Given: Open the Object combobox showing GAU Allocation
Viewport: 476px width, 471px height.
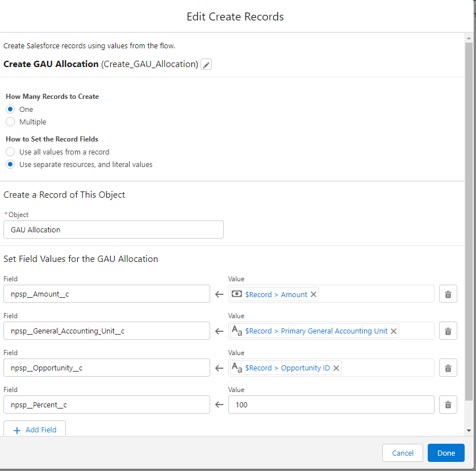Looking at the screenshot, I should [114, 230].
